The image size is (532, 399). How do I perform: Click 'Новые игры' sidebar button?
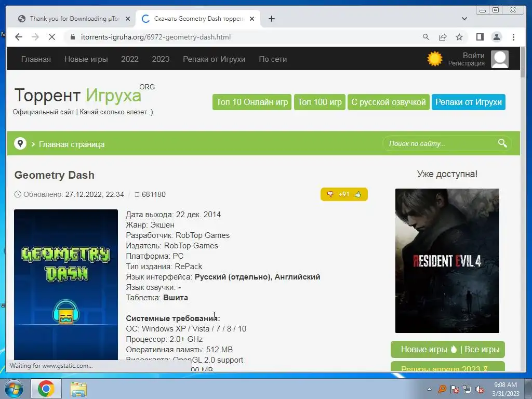click(x=424, y=349)
